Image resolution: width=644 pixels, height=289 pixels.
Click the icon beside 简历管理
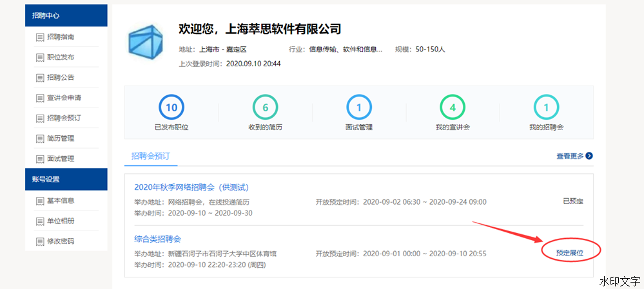coord(40,138)
